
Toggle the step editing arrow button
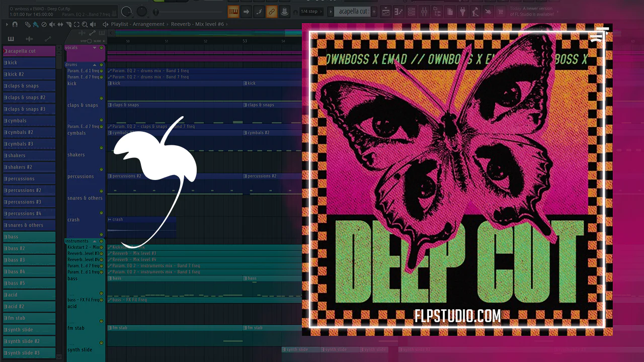[x=246, y=12]
